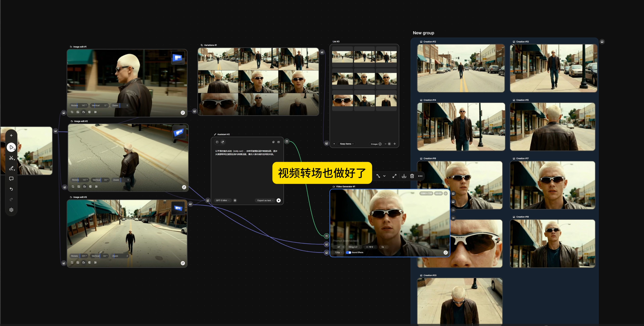This screenshot has height=326, width=644.
Task: Click the New group title
Action: [423, 33]
